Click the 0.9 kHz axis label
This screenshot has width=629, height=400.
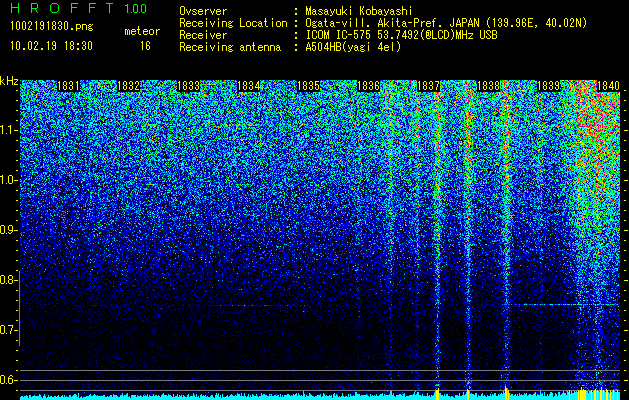[7, 230]
